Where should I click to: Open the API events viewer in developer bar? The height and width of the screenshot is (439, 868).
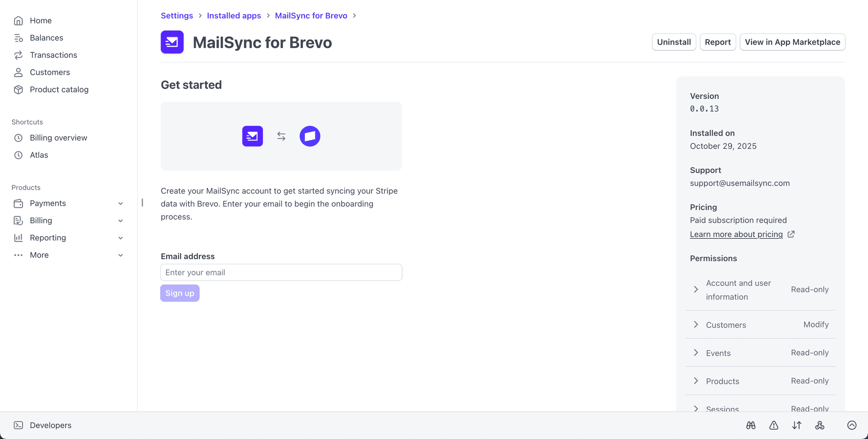tap(751, 425)
